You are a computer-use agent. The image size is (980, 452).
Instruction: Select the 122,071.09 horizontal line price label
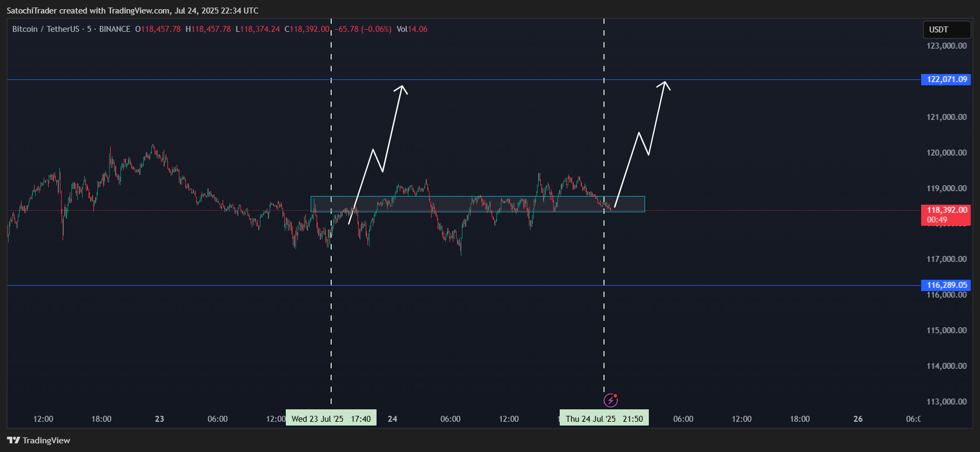pos(946,79)
